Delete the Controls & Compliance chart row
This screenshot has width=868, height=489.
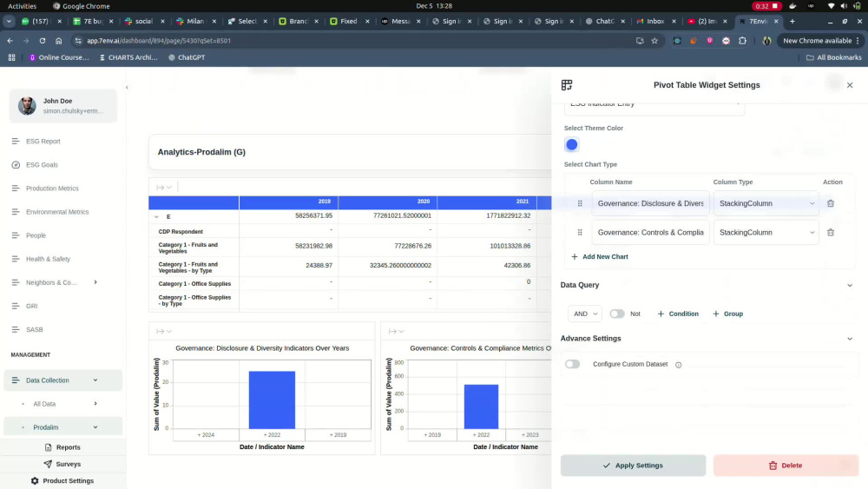831,233
